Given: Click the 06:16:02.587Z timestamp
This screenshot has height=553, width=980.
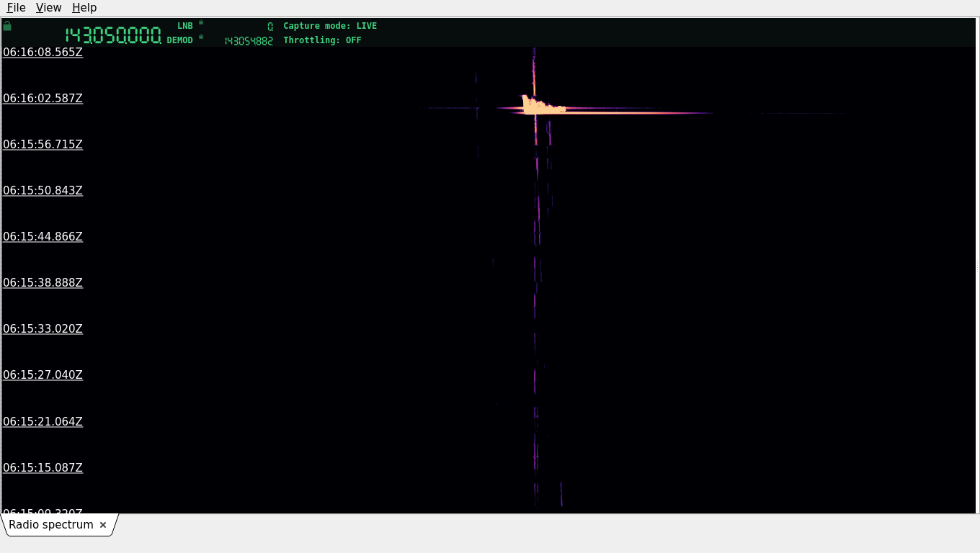Looking at the screenshot, I should click(43, 98).
